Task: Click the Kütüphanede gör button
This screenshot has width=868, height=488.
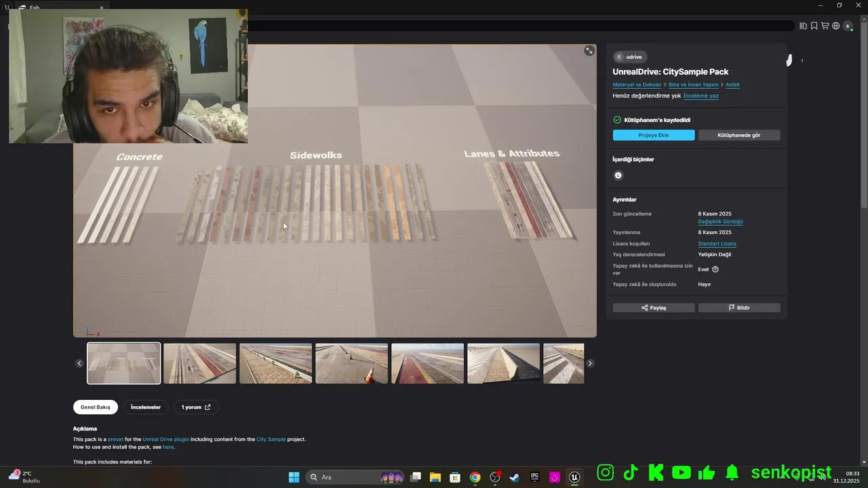Action: point(739,136)
